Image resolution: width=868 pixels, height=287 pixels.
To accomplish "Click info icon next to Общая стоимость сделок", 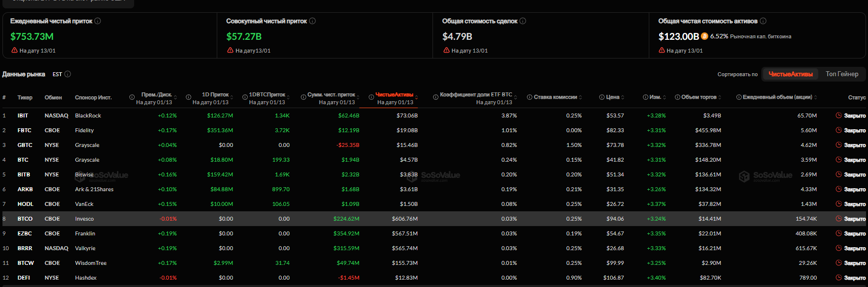I will pos(523,21).
